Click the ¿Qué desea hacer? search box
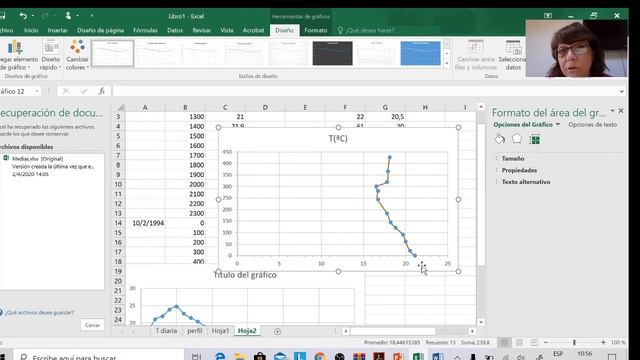Viewport: 640px width, 360px height. tap(370, 30)
